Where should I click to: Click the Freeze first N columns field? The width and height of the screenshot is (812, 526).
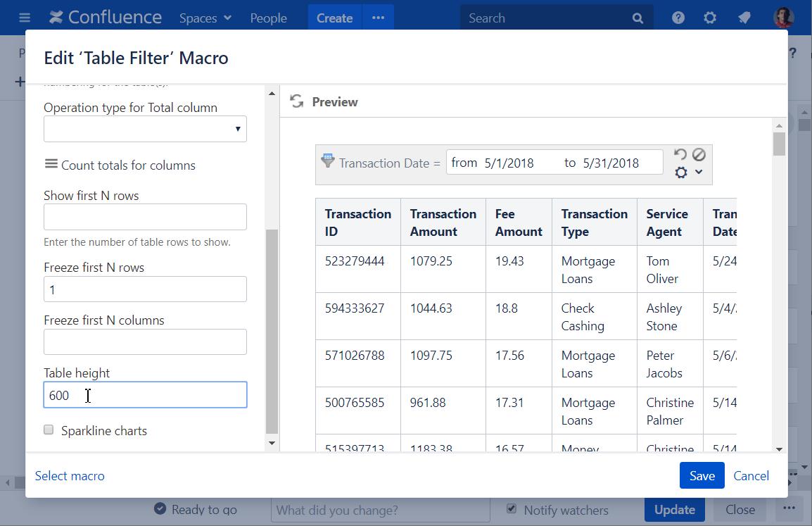[x=145, y=342]
